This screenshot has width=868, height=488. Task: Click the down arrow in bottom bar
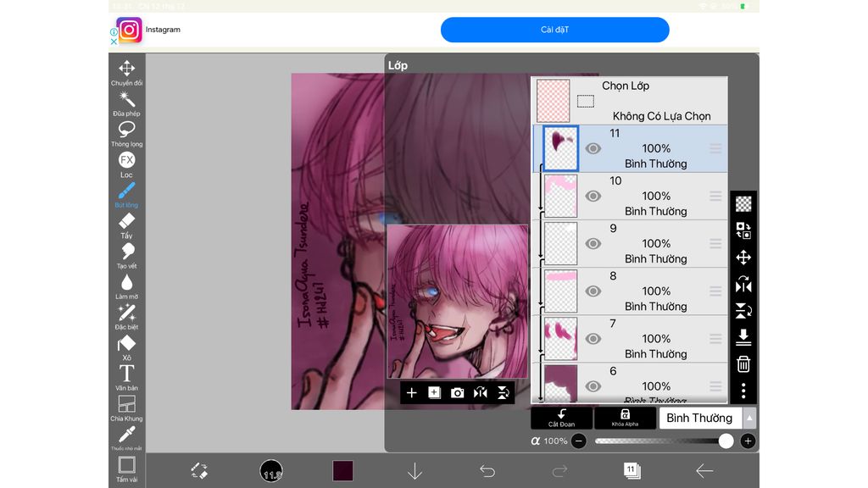tap(415, 471)
